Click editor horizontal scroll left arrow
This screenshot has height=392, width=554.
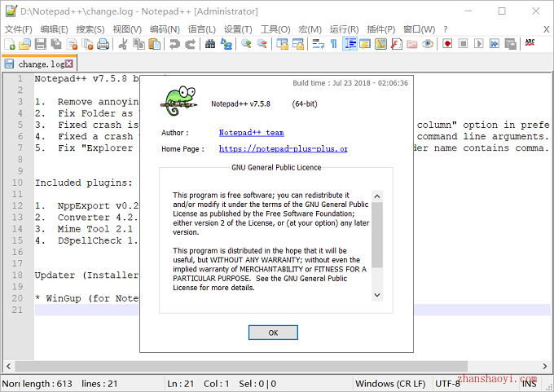pos(8,366)
